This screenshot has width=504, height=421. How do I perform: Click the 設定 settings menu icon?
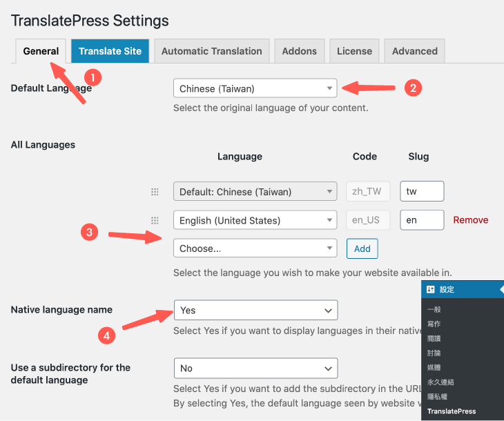(430, 289)
